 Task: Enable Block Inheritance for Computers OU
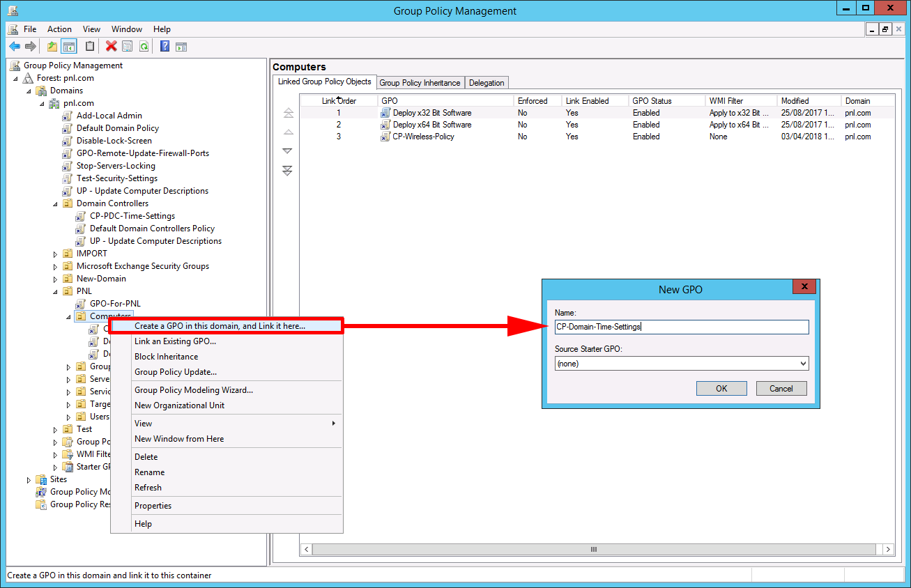pyautogui.click(x=166, y=356)
